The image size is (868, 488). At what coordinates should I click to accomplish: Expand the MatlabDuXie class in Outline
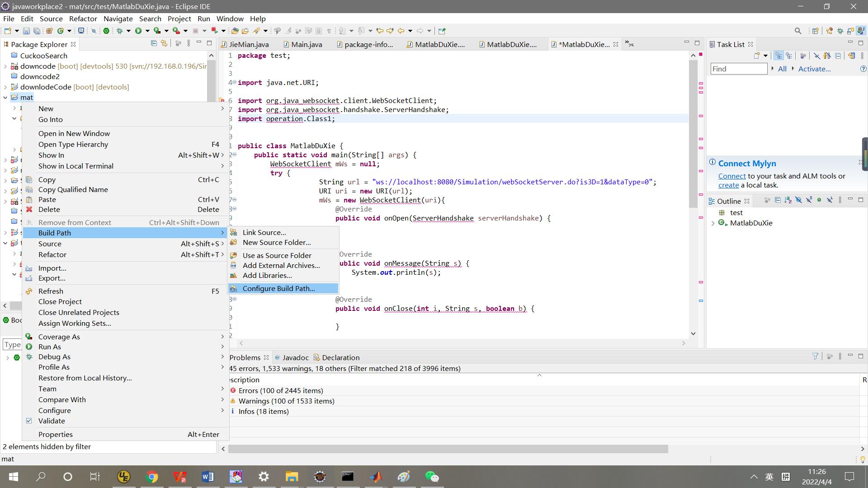click(x=713, y=223)
